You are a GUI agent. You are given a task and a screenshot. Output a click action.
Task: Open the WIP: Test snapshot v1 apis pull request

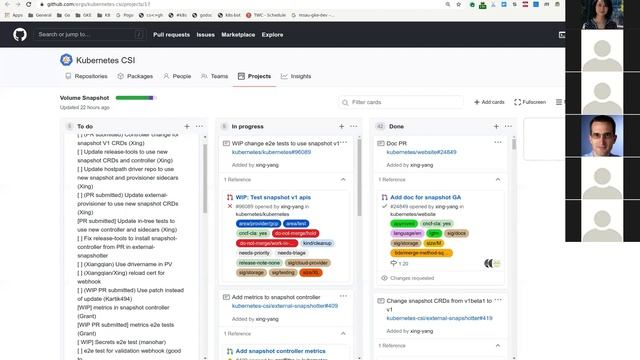[x=273, y=197]
